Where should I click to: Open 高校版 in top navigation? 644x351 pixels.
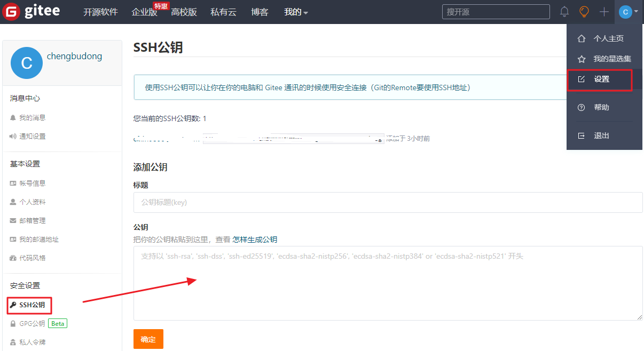pyautogui.click(x=184, y=12)
